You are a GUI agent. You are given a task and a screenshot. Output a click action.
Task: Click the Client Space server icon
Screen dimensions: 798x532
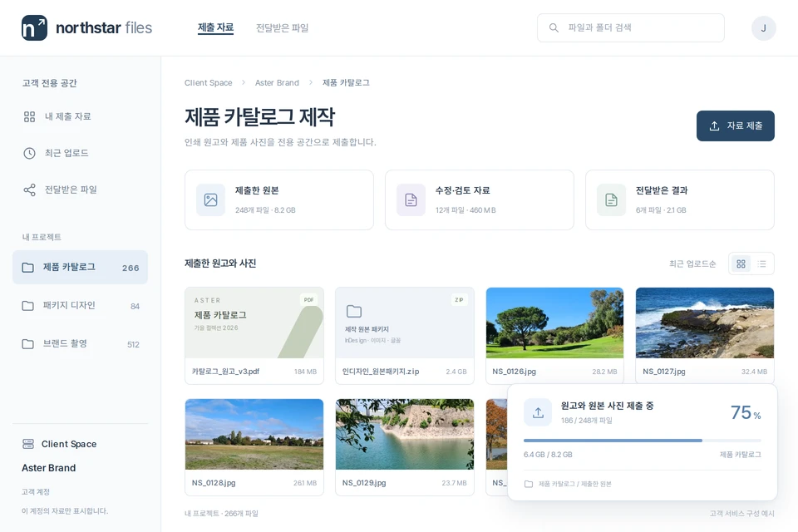pos(28,444)
